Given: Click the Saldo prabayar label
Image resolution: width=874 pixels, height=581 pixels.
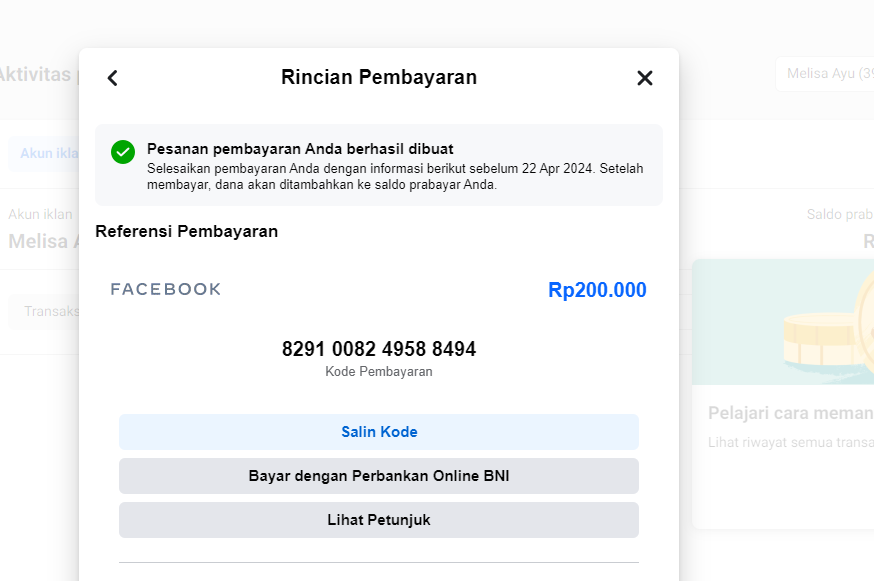Looking at the screenshot, I should pos(840,214).
